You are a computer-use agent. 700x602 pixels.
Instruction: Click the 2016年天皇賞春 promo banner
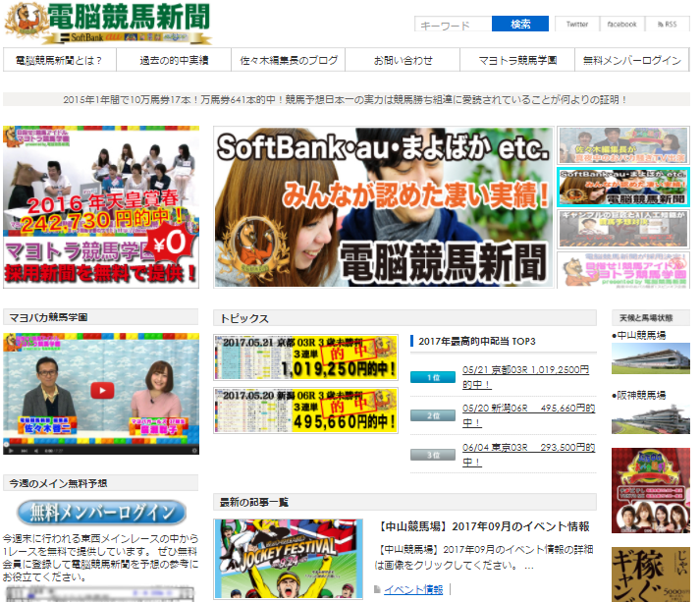coord(101,207)
